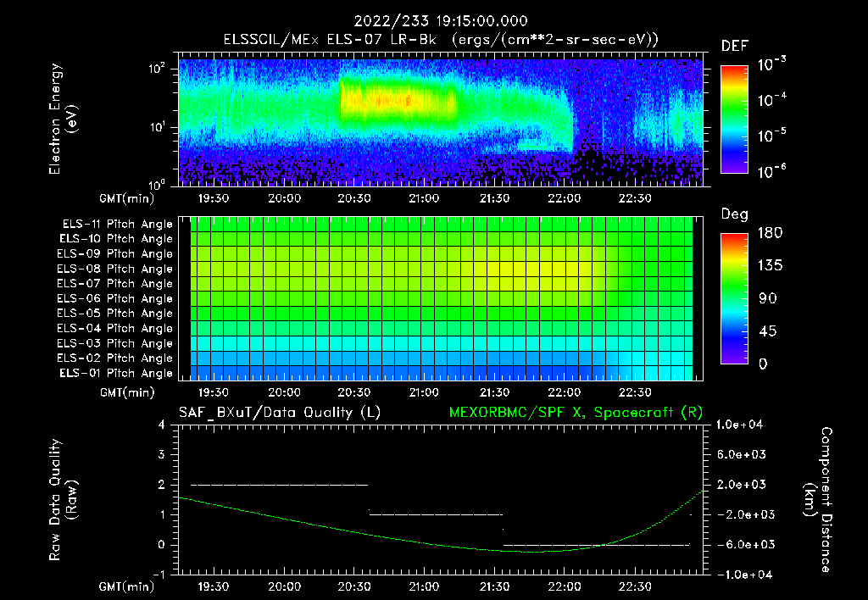This screenshot has width=868, height=600.
Task: Click the 135 value on Deg colorbar
Action: click(x=770, y=266)
